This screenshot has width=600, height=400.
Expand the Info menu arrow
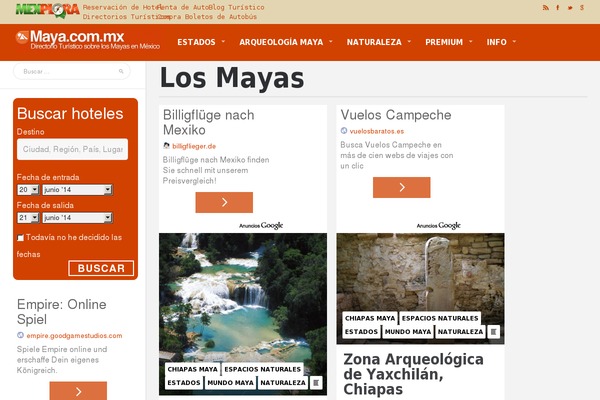[x=514, y=41]
